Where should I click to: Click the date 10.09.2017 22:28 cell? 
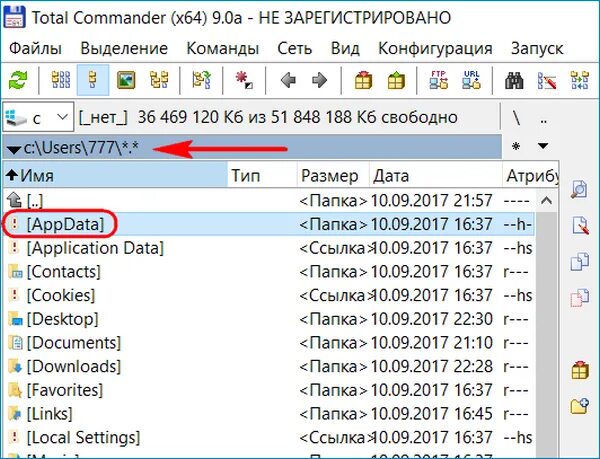coord(432,366)
